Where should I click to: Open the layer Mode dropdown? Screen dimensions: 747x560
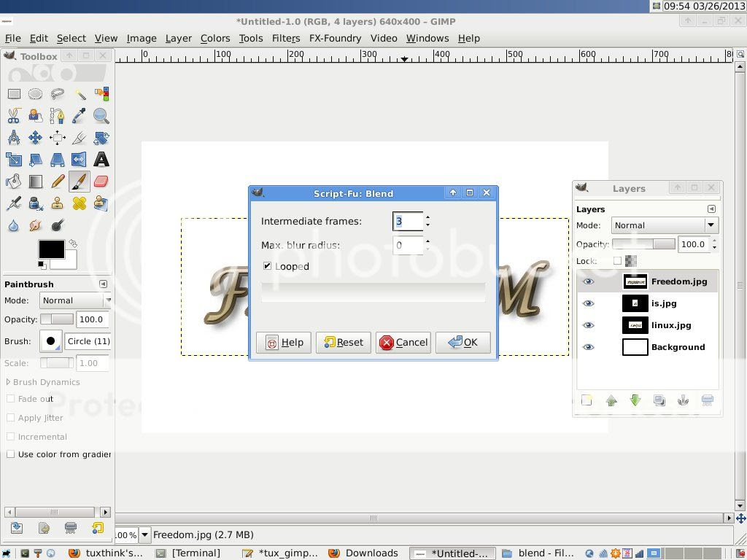(665, 225)
